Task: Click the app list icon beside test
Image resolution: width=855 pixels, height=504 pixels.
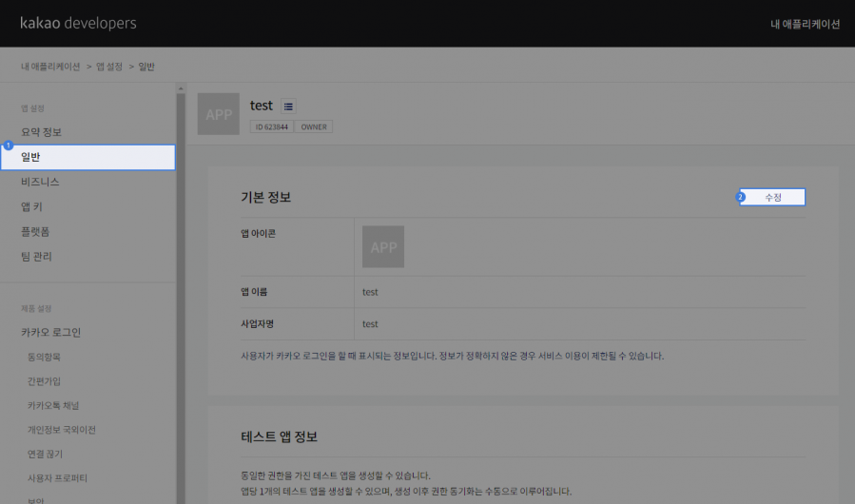Action: pyautogui.click(x=289, y=106)
